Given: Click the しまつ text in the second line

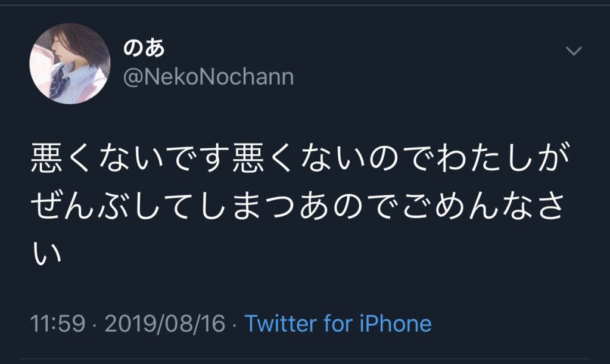Looking at the screenshot, I should tap(249, 205).
